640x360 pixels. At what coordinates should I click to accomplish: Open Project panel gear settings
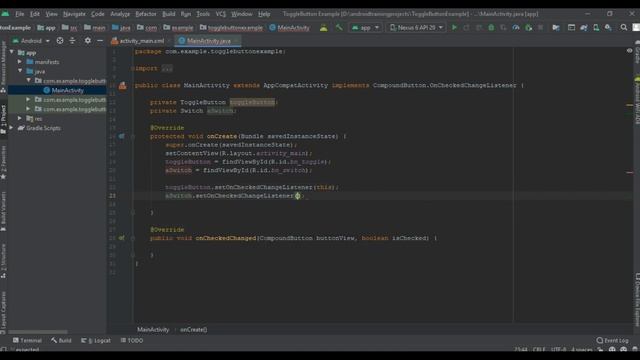click(x=88, y=40)
